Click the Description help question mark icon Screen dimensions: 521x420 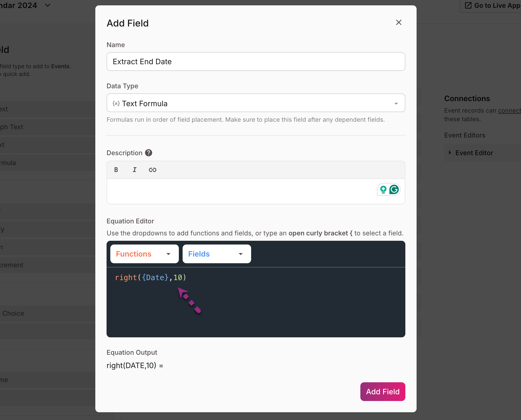(149, 153)
